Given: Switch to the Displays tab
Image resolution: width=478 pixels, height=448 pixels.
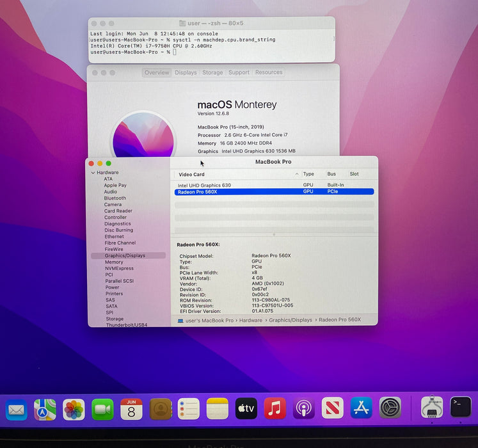Looking at the screenshot, I should coord(186,72).
